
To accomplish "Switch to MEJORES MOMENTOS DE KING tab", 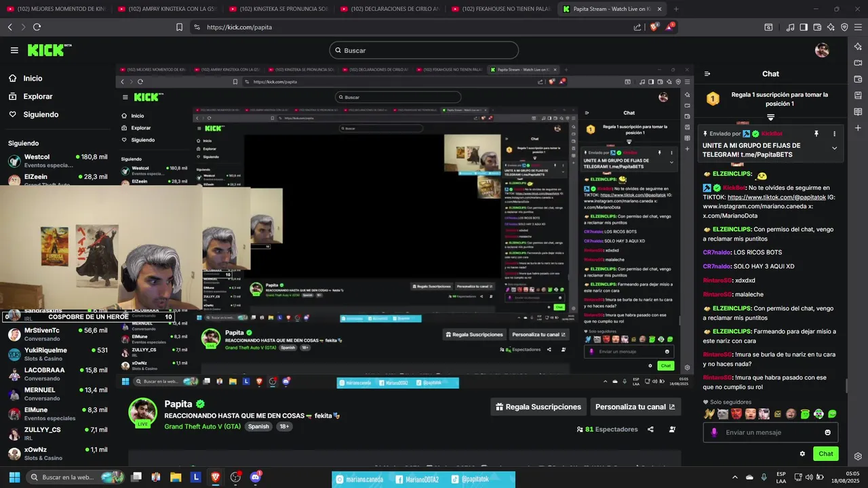I will click(x=56, y=9).
